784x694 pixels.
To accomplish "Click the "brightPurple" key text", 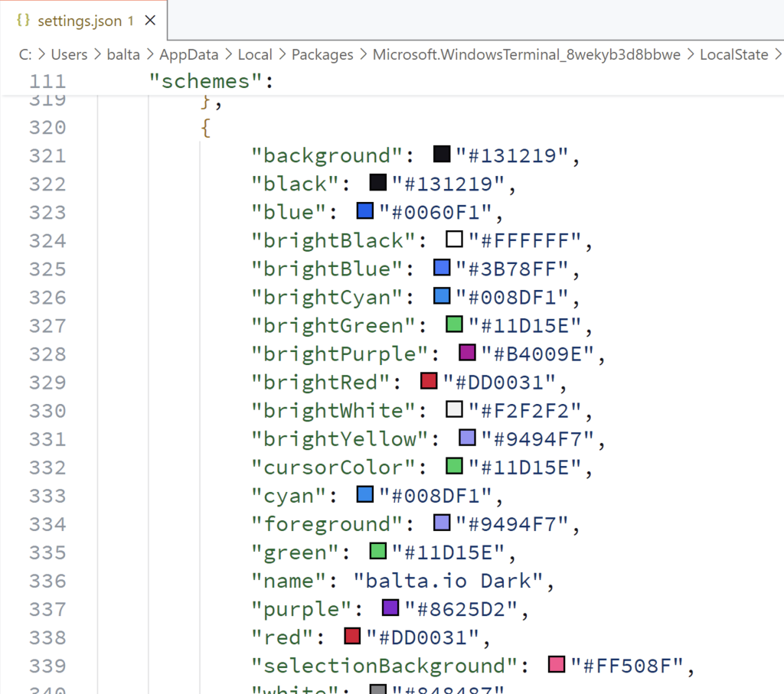I will tap(339, 354).
